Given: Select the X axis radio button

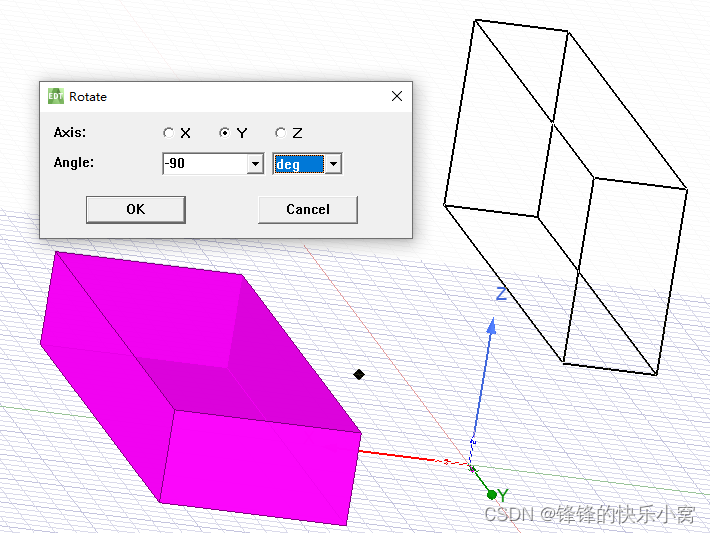Looking at the screenshot, I should click(168, 133).
